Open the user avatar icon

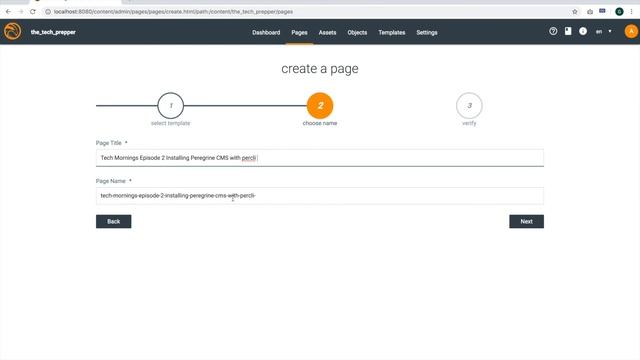[x=631, y=31]
